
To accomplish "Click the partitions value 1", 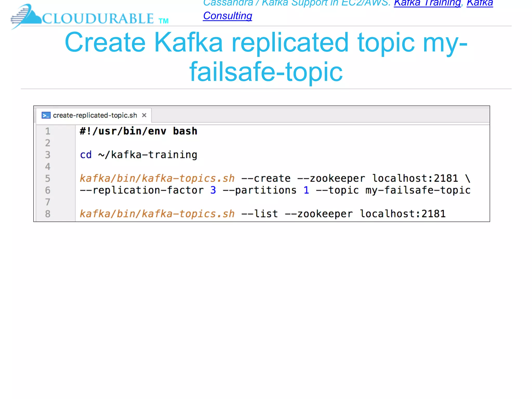I will click(x=306, y=190).
